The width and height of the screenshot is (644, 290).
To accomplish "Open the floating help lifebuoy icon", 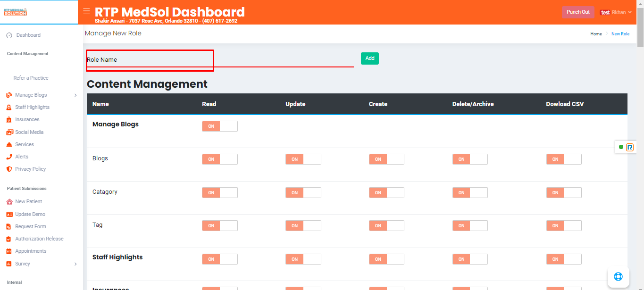I will pyautogui.click(x=618, y=276).
